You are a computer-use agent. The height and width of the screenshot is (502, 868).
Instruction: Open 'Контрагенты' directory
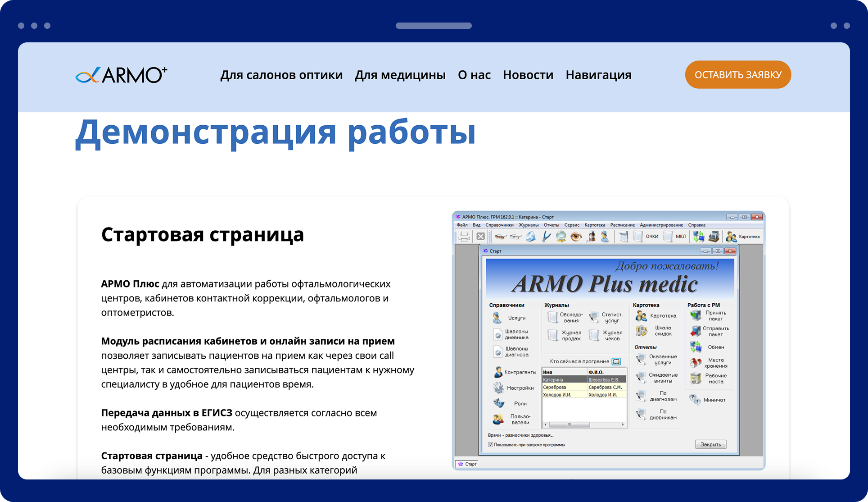pyautogui.click(x=515, y=372)
